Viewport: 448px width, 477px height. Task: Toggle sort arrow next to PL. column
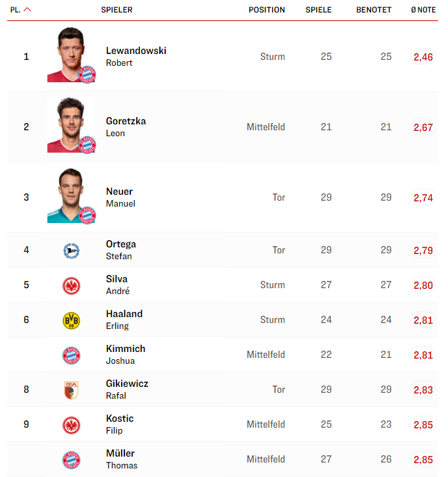pyautogui.click(x=28, y=10)
